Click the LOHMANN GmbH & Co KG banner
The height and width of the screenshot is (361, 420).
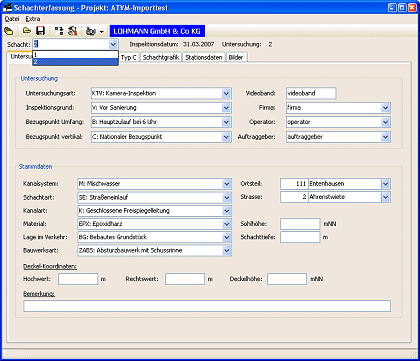[157, 31]
